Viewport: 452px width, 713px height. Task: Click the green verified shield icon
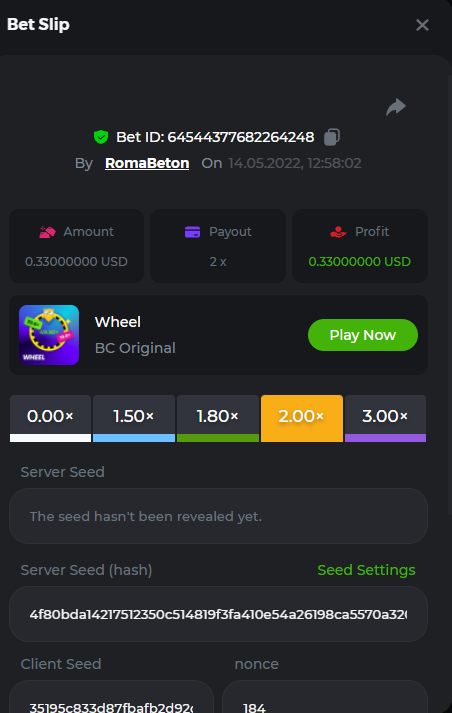tap(101, 137)
